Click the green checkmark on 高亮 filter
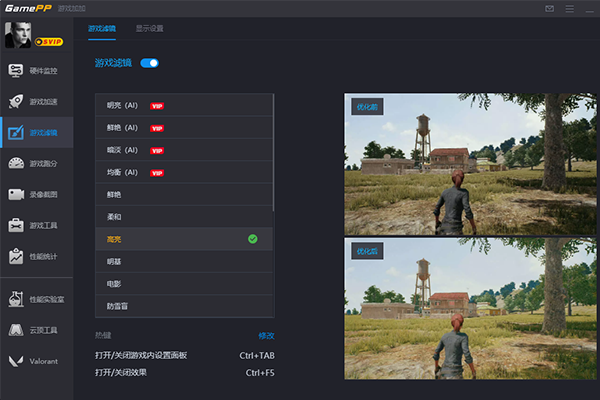Image resolution: width=600 pixels, height=400 pixels. tap(253, 239)
